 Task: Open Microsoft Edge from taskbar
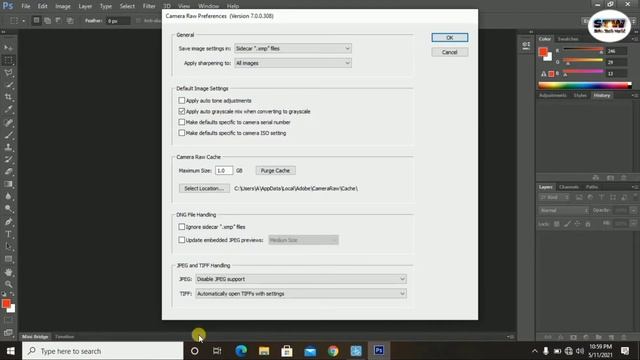point(241,351)
